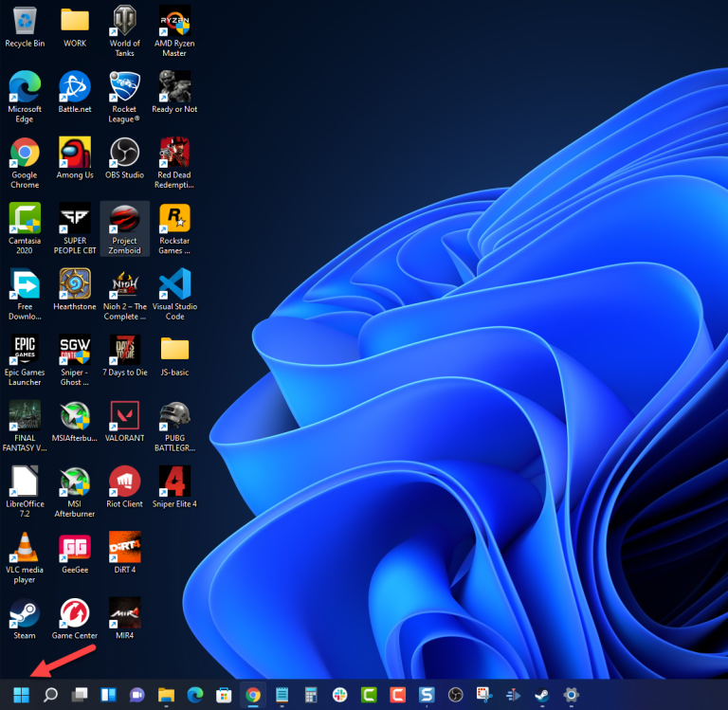Select the Project Zomboid shortcut
The height and width of the screenshot is (710, 728).
(x=124, y=229)
